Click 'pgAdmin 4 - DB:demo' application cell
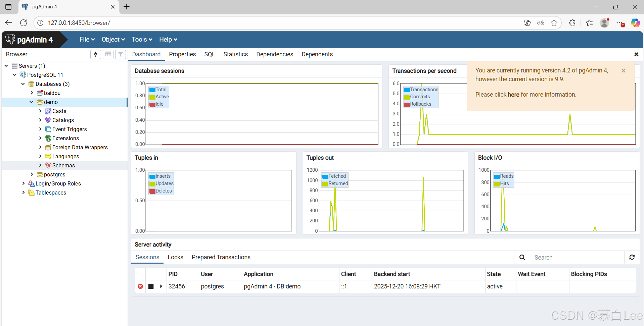This screenshot has width=644, height=326. click(x=290, y=286)
